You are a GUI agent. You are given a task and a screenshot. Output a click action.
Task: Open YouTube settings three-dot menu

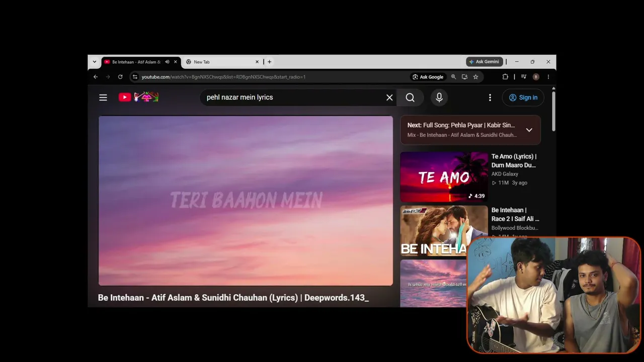tap(490, 98)
